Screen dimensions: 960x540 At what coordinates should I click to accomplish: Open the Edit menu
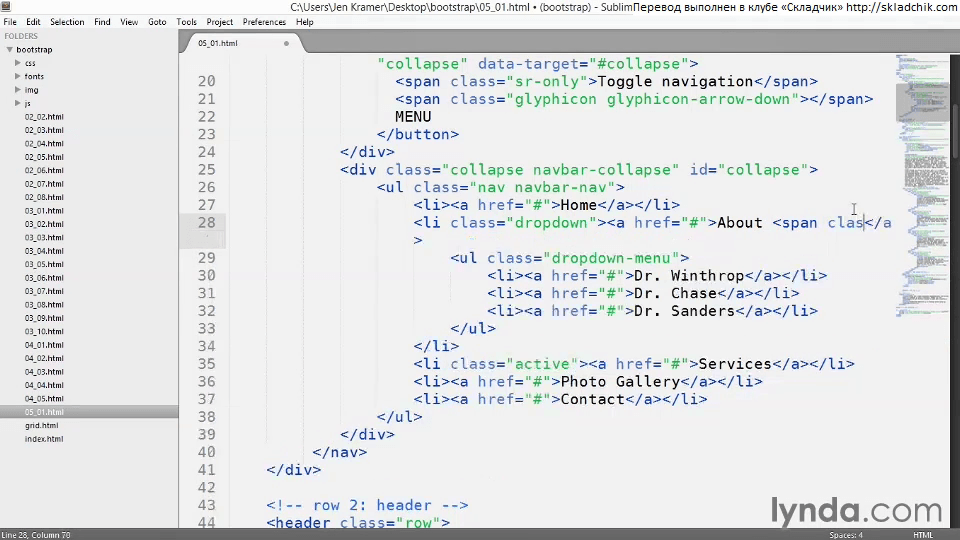tap(33, 21)
